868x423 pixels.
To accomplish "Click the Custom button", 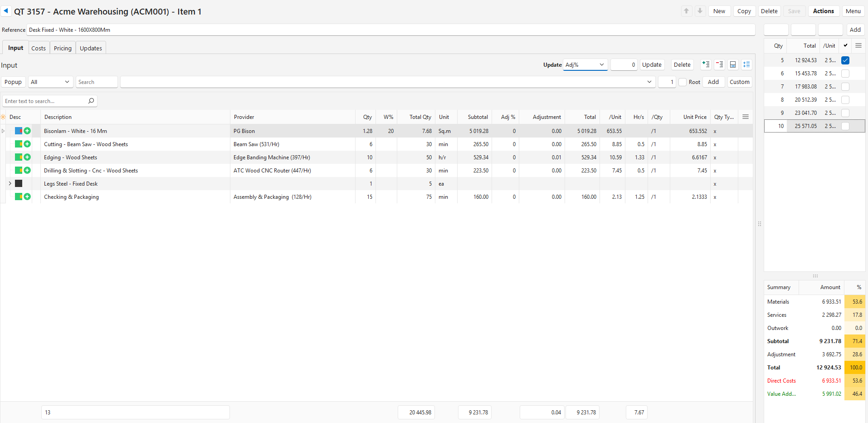I will (739, 82).
